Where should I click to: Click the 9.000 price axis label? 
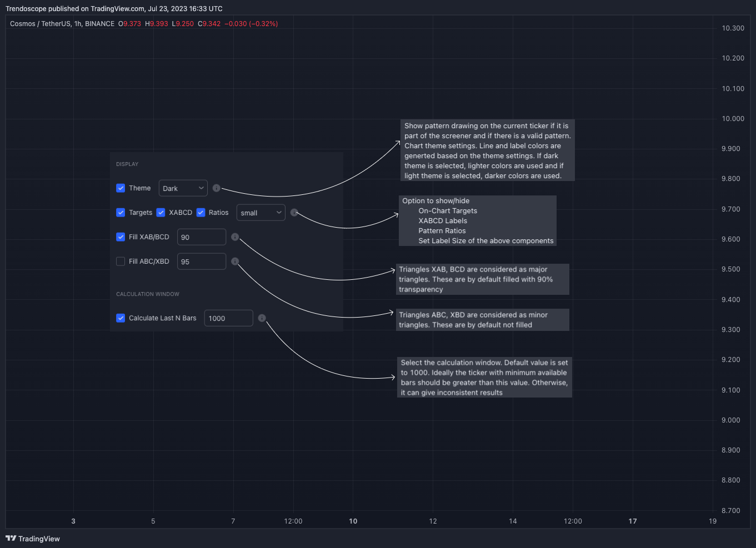(730, 420)
